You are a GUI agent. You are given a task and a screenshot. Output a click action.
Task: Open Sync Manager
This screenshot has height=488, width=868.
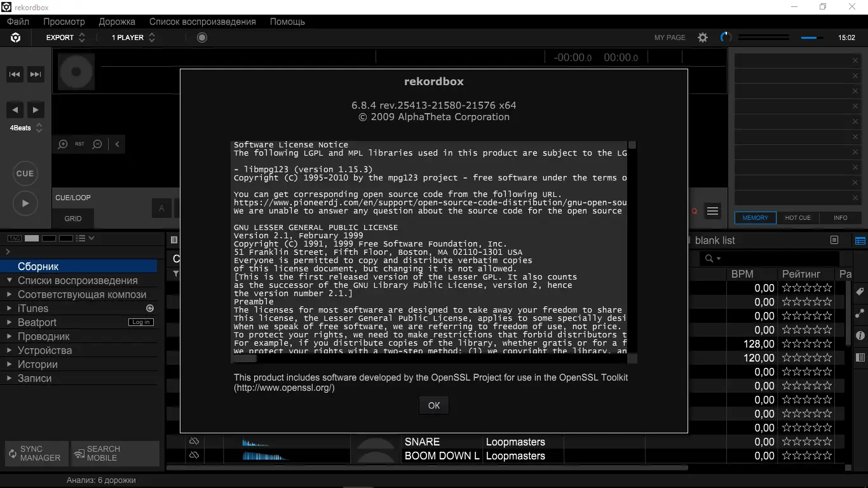point(36,453)
